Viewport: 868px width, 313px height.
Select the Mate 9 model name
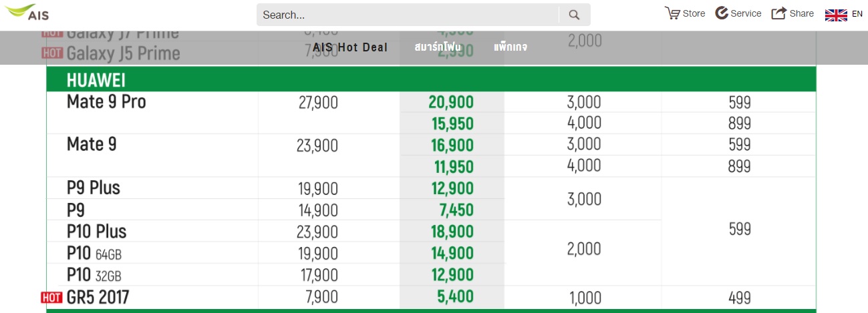click(x=92, y=144)
